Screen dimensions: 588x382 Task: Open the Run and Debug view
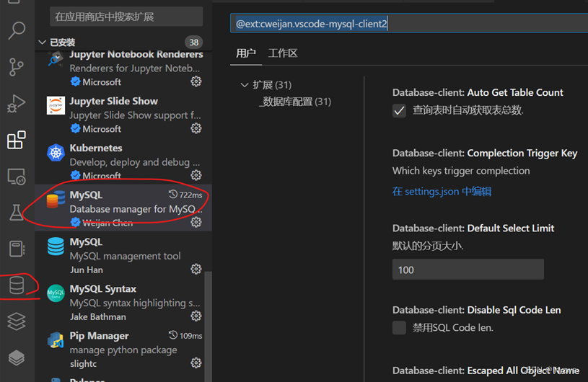pyautogui.click(x=17, y=103)
